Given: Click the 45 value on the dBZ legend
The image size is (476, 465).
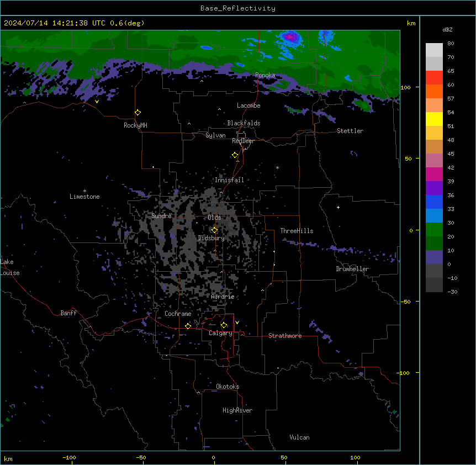Looking at the screenshot, I should 451,154.
